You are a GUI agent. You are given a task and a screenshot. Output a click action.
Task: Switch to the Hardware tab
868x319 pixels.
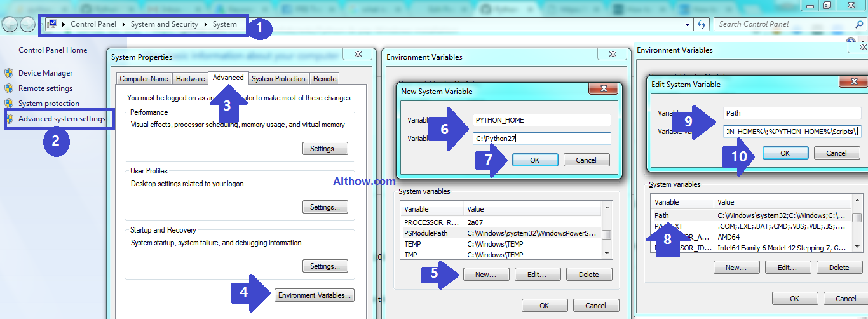pos(191,79)
